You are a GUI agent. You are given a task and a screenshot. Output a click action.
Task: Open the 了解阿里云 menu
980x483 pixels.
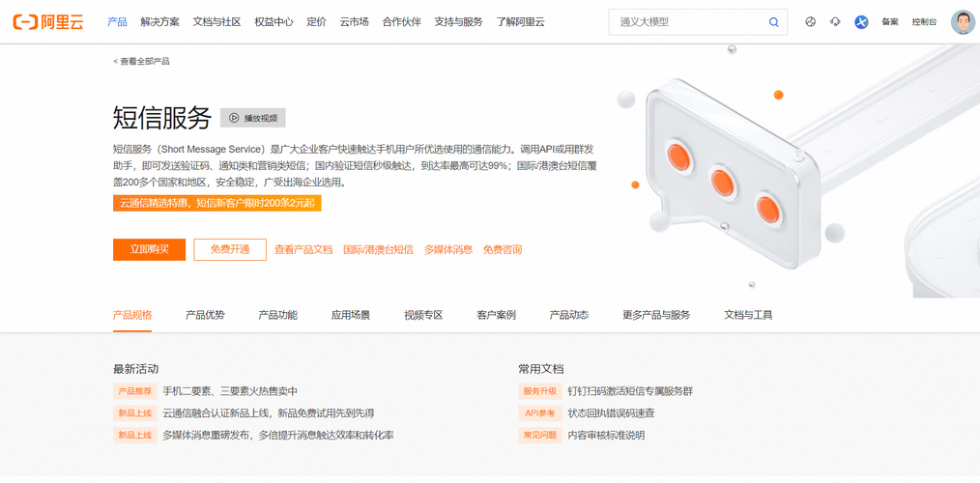[521, 22]
